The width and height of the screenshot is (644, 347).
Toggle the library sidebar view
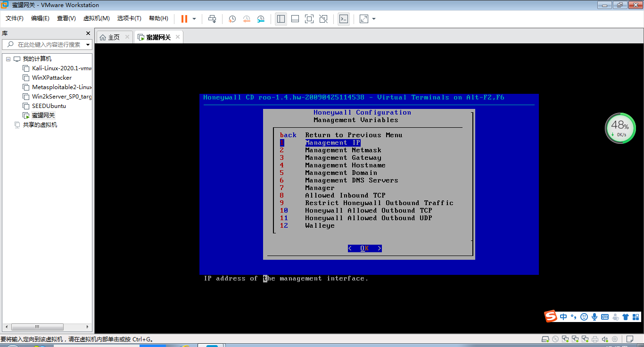pos(281,19)
